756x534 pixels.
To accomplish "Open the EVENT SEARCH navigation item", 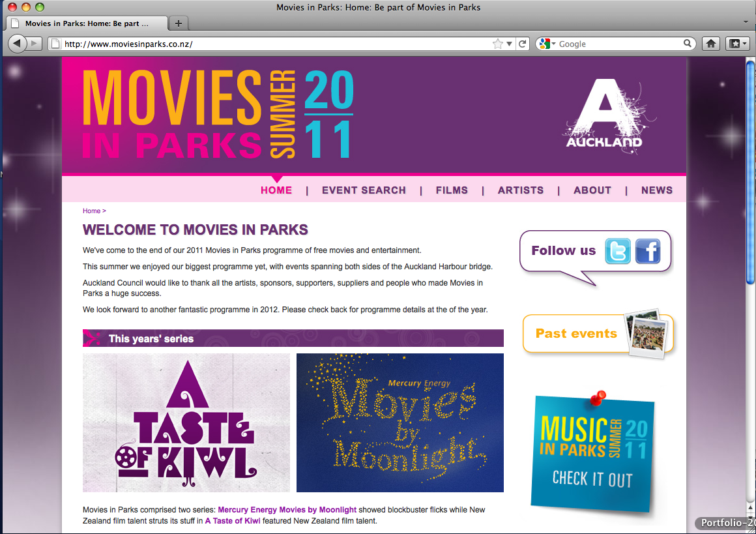I will (x=364, y=190).
